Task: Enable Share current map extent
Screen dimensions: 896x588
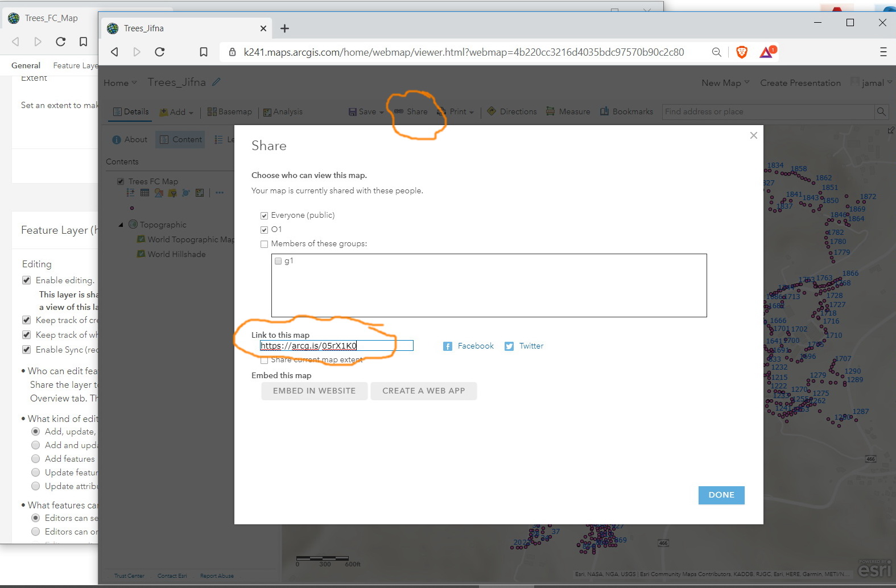Action: [264, 360]
